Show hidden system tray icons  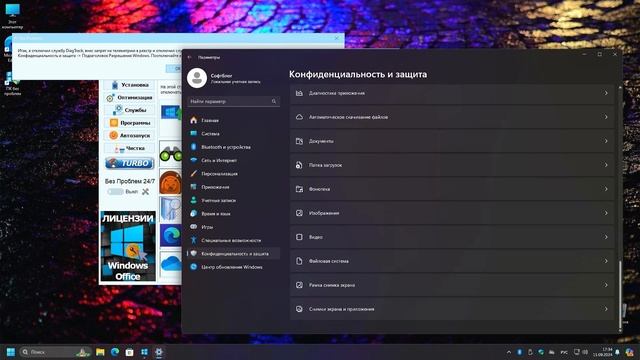point(509,352)
